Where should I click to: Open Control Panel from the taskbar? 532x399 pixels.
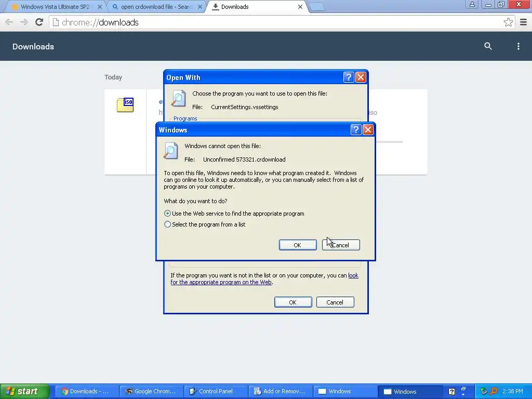[216, 391]
